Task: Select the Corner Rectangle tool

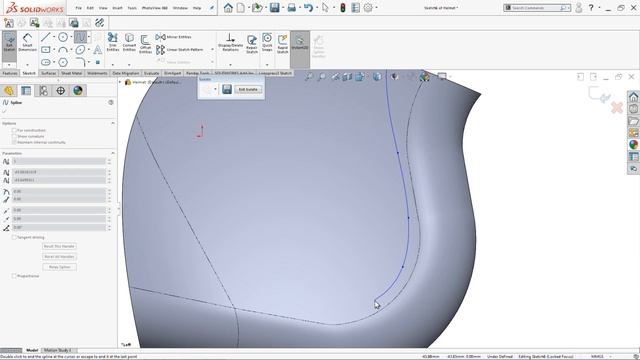Action: (x=45, y=50)
